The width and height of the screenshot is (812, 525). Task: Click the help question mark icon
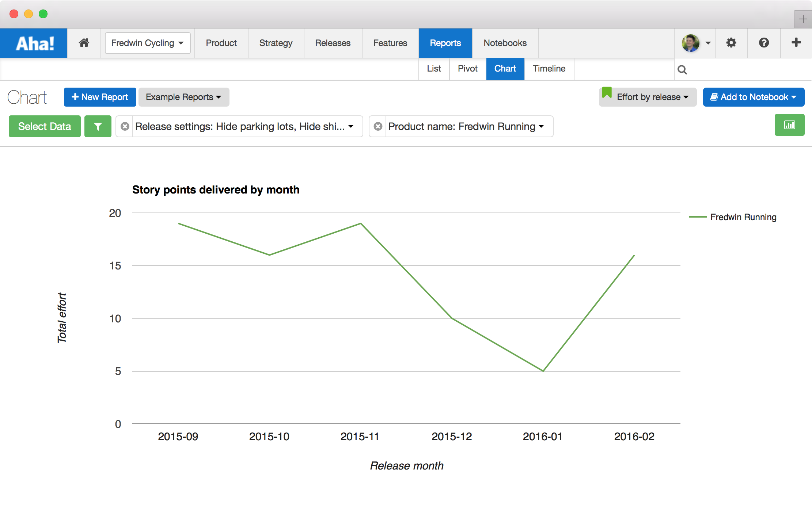pyautogui.click(x=764, y=43)
